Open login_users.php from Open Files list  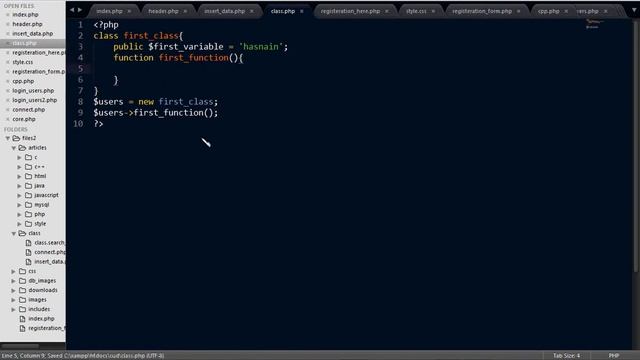click(33, 91)
